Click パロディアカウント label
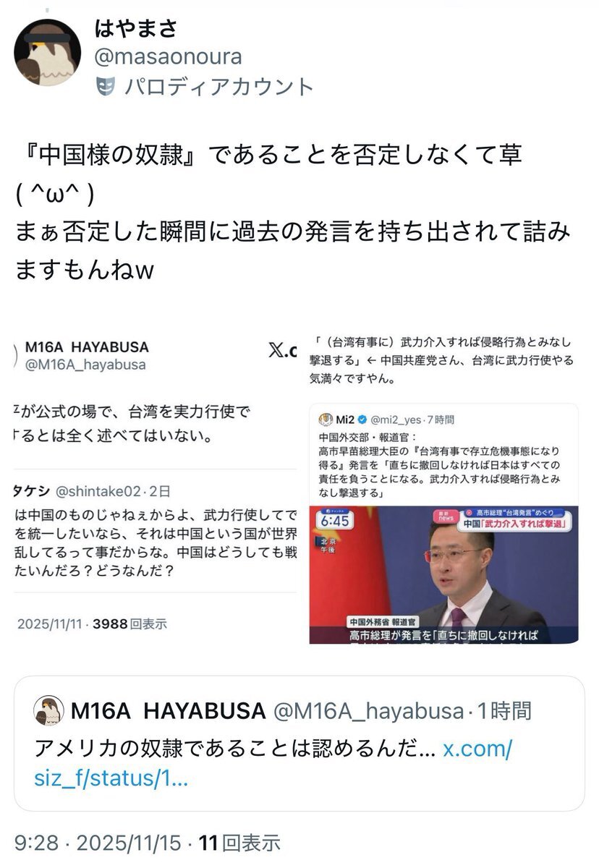 pos(219,88)
